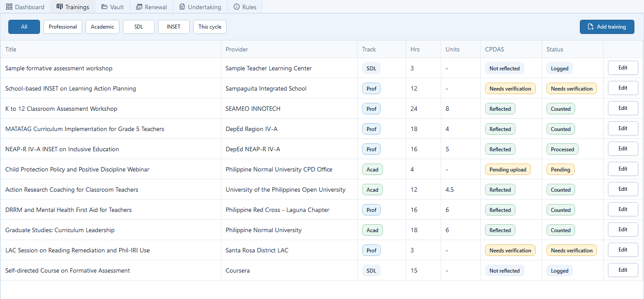Image resolution: width=644 pixels, height=299 pixels.
Task: Click SDL track badge for Sample Teacher Learning Center
Action: (371, 68)
